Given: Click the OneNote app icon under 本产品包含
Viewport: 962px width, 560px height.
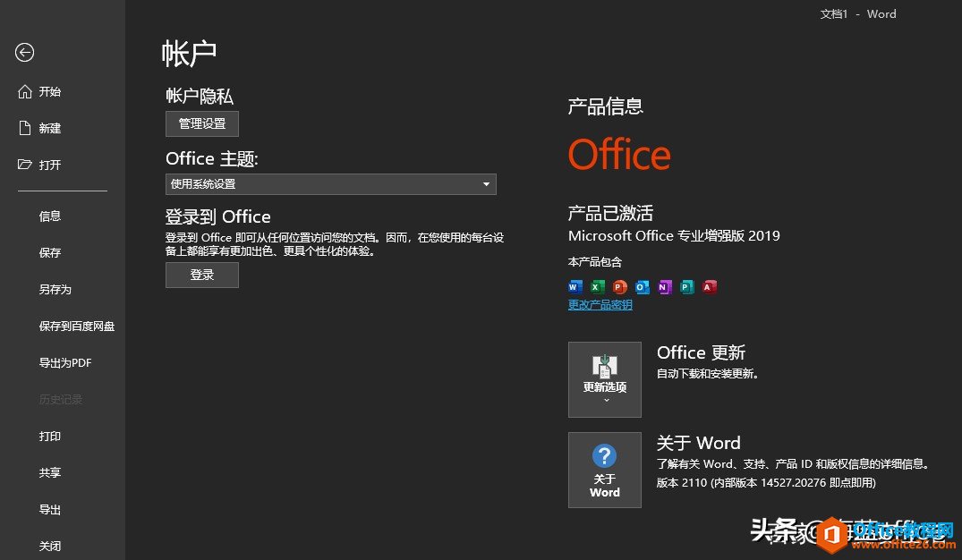Looking at the screenshot, I should click(x=664, y=286).
